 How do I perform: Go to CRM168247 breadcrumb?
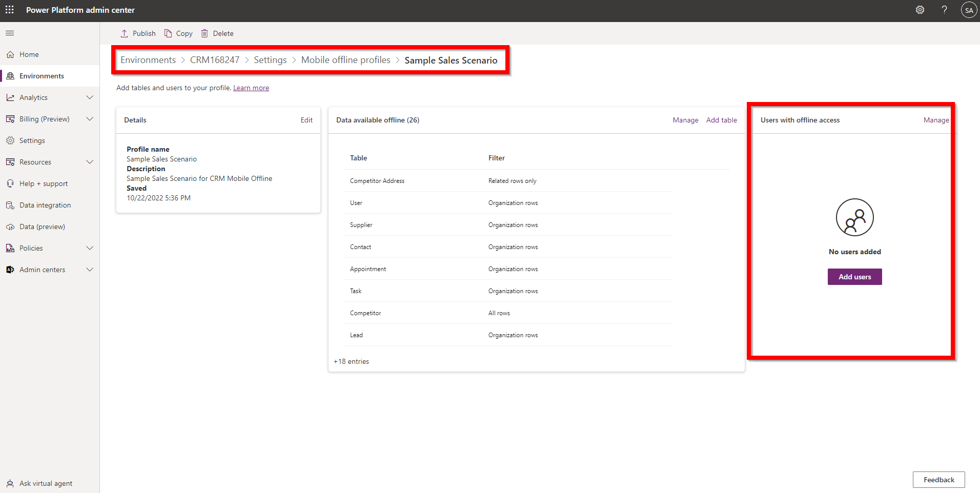point(215,60)
